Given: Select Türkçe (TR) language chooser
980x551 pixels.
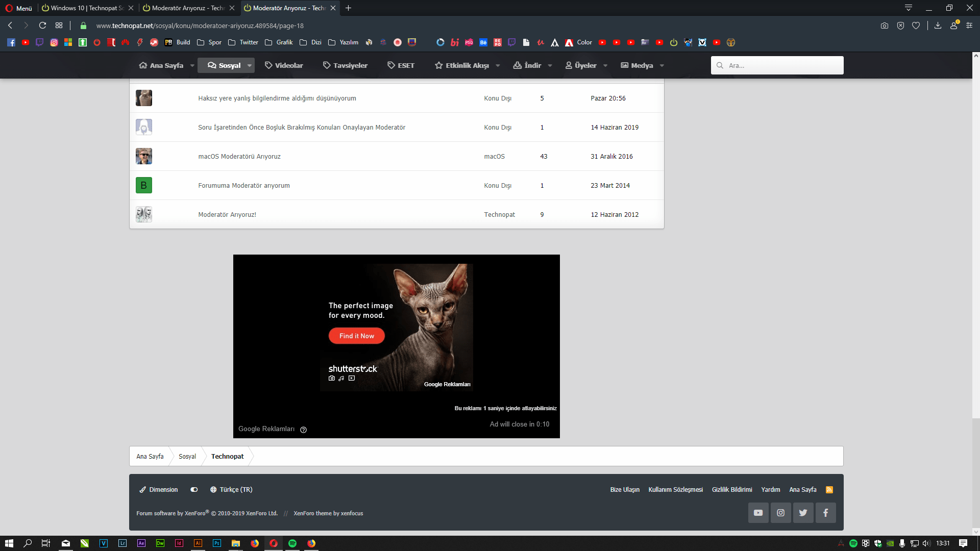Looking at the screenshot, I should click(x=231, y=490).
